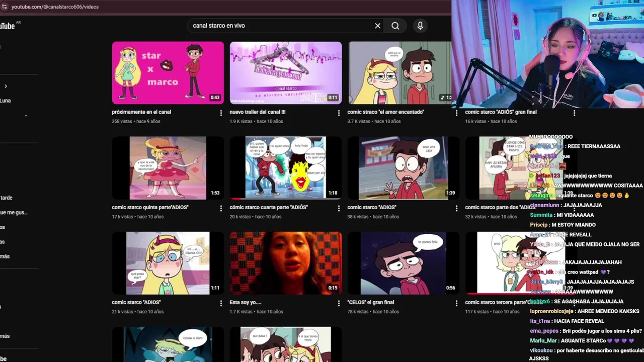The height and width of the screenshot is (362, 644).
Task: Open more options for "el amor encantado" video
Action: click(456, 113)
